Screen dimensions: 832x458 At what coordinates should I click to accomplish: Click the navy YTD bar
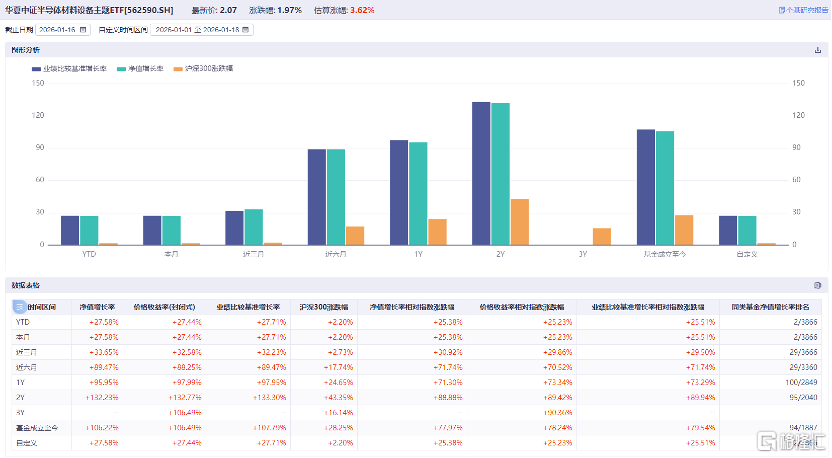[70, 230]
